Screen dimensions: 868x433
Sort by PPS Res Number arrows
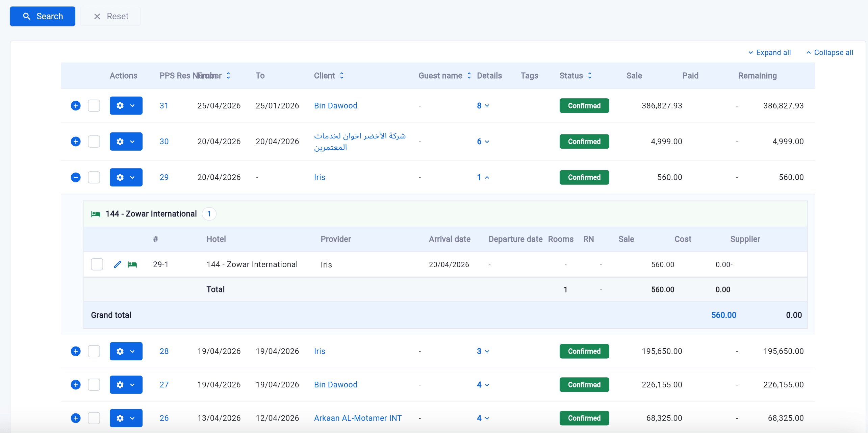[x=228, y=76]
